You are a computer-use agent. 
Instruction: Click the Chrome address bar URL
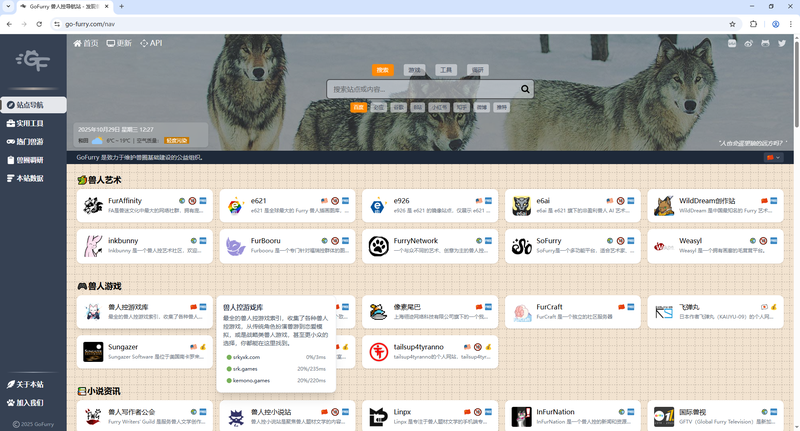[90, 24]
